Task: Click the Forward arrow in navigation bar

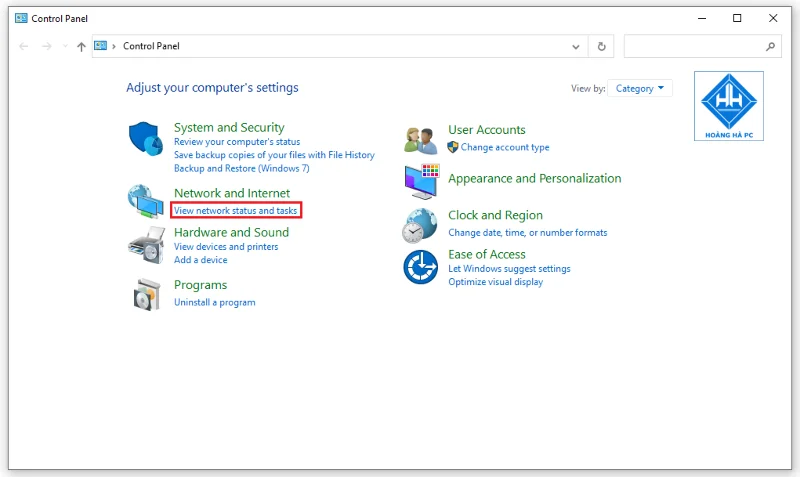Action: (46, 46)
